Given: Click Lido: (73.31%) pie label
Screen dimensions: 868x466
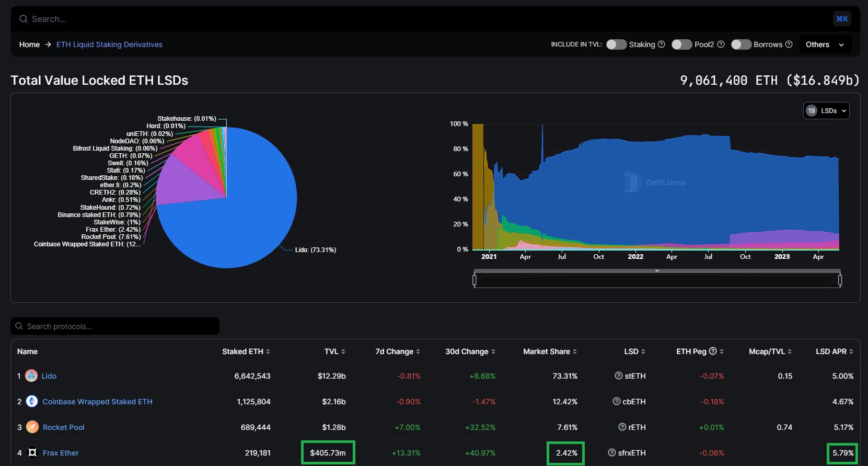Looking at the screenshot, I should (316, 249).
